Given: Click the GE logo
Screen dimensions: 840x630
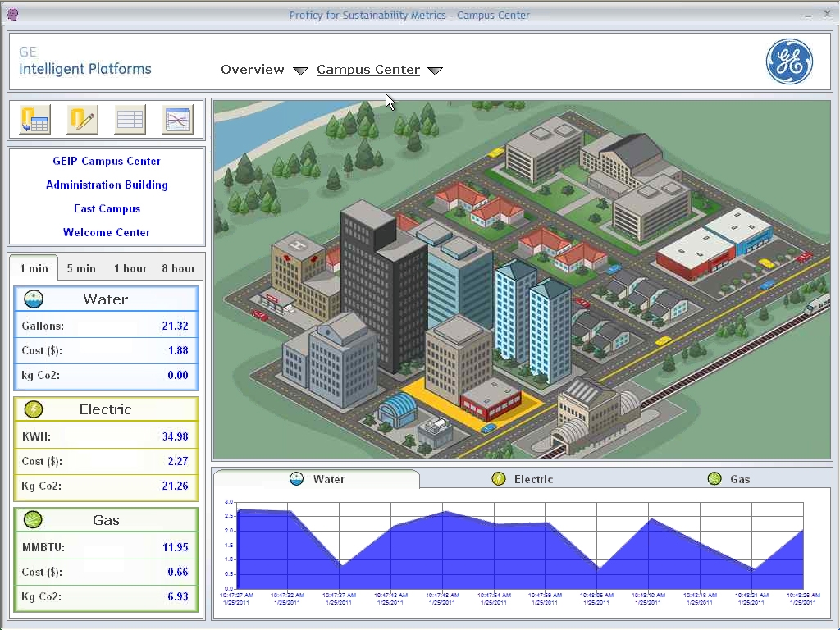Looking at the screenshot, I should (x=789, y=62).
